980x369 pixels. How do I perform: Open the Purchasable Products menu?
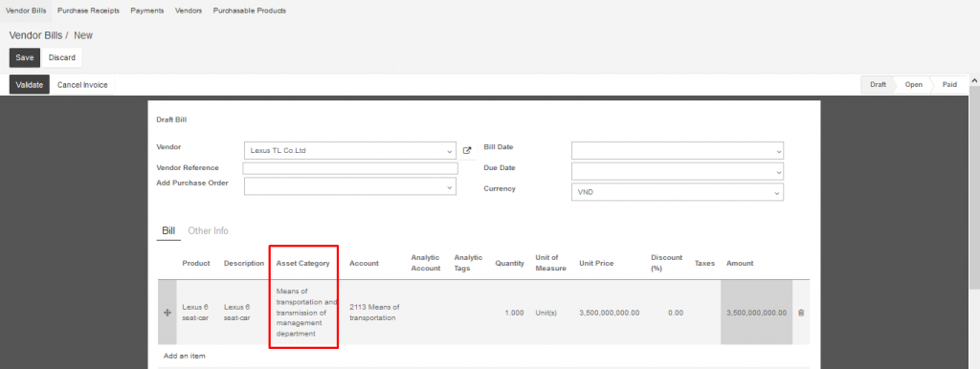[250, 11]
